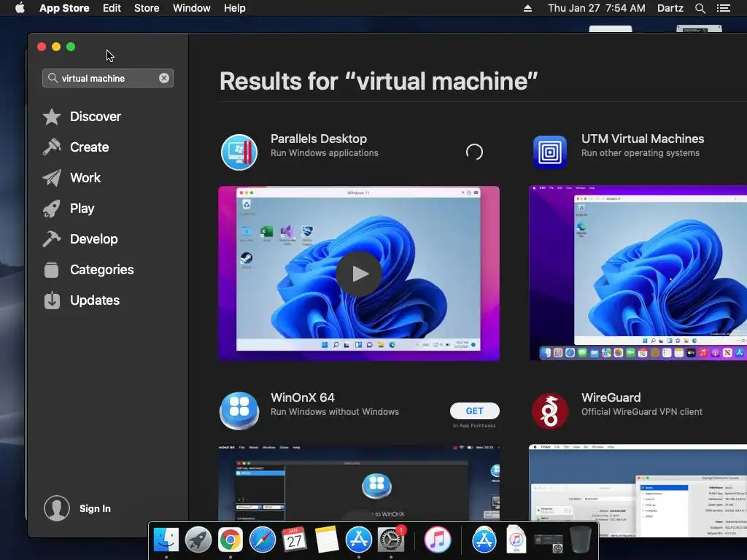Click the WireGuard title

coord(611,397)
